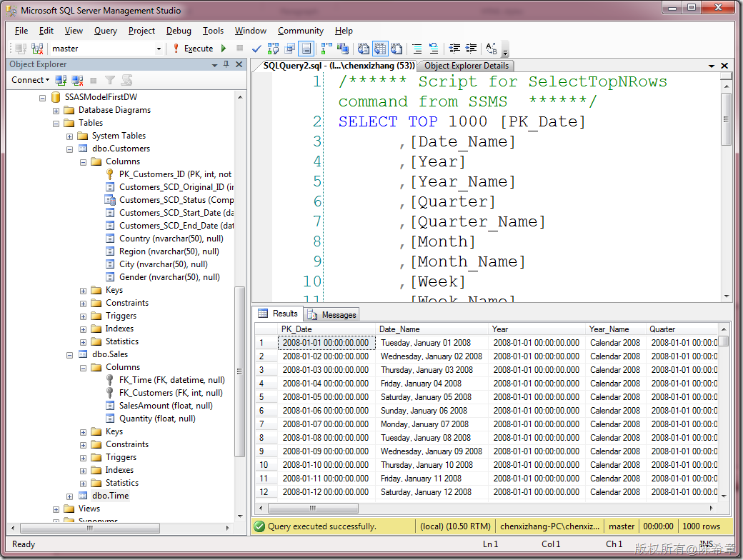Select the Country (nvarchar(50), null) column
Screen dimensions: 743x560
[171, 239]
